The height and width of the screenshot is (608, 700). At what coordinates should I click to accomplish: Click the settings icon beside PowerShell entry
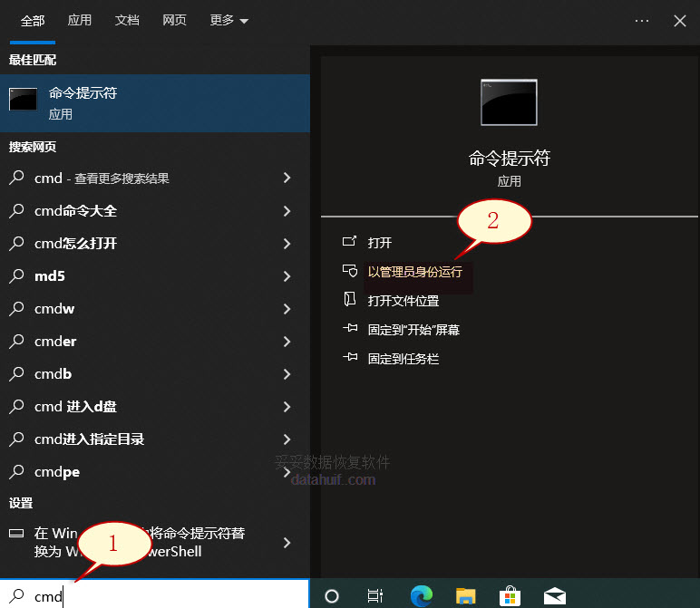click(x=16, y=533)
